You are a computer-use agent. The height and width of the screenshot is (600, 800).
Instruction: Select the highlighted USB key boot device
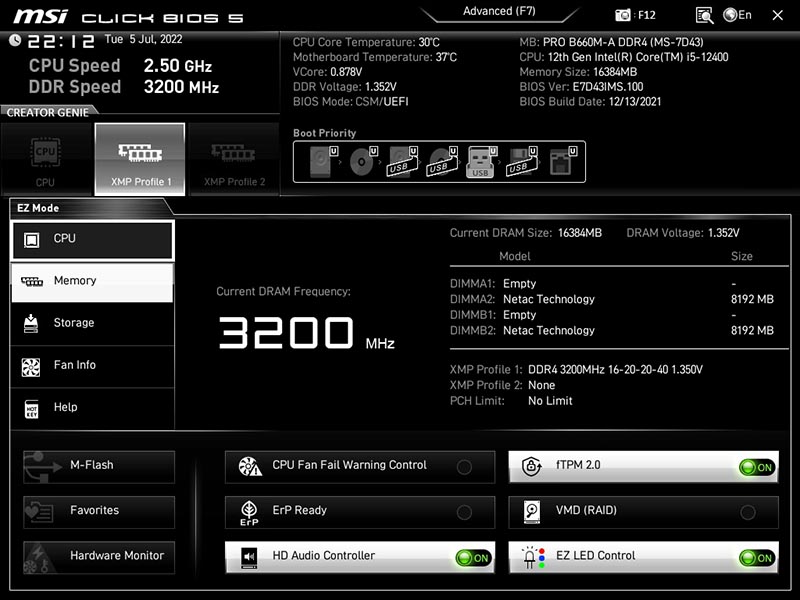coord(482,162)
